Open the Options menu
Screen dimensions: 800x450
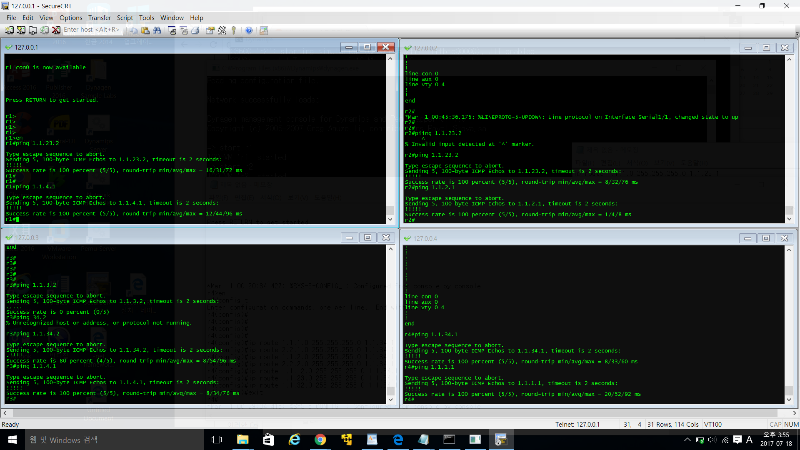[70, 18]
